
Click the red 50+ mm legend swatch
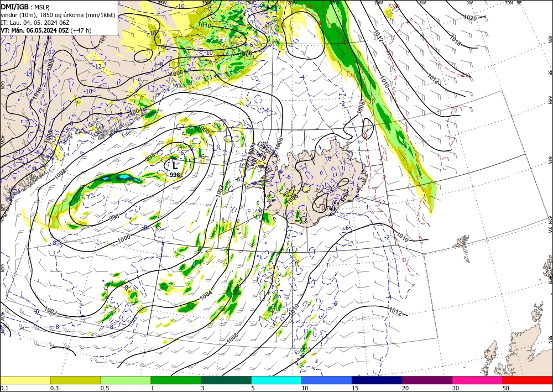coord(528,380)
